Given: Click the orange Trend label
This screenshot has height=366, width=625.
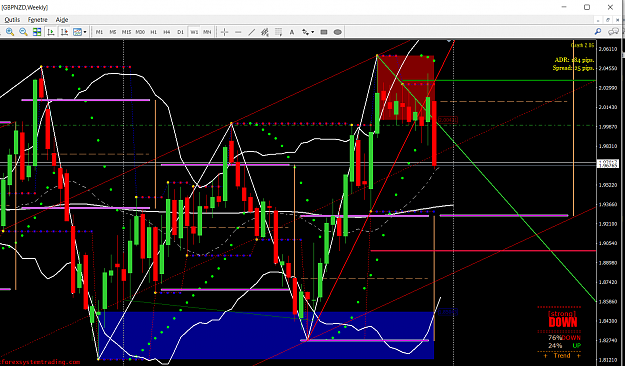Looking at the screenshot, I should (562, 355).
